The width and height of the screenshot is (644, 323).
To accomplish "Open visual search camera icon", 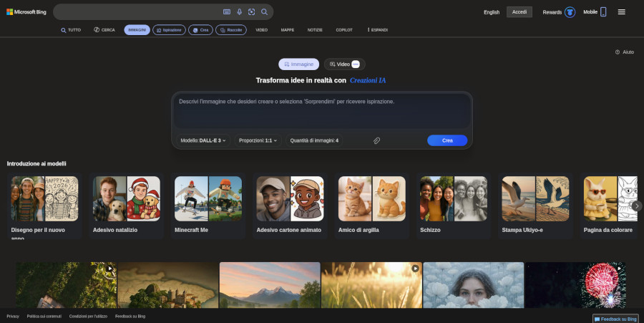I will [x=252, y=12].
